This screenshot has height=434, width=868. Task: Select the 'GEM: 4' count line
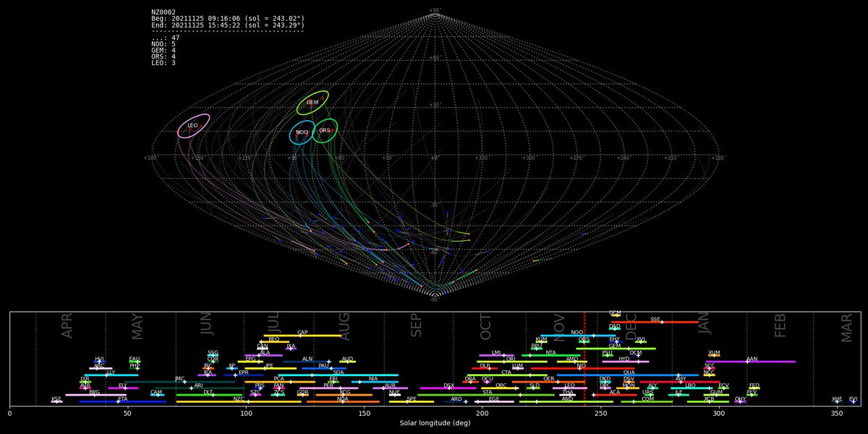[163, 51]
